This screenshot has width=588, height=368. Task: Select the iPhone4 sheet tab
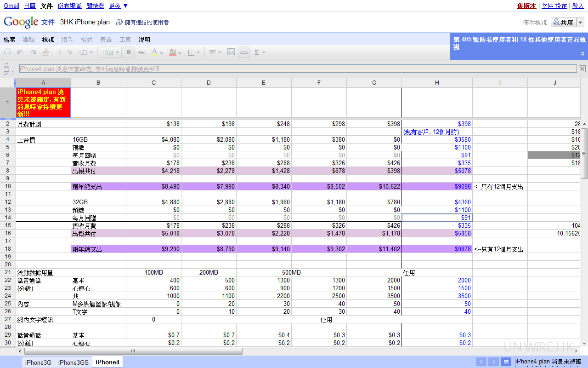107,362
